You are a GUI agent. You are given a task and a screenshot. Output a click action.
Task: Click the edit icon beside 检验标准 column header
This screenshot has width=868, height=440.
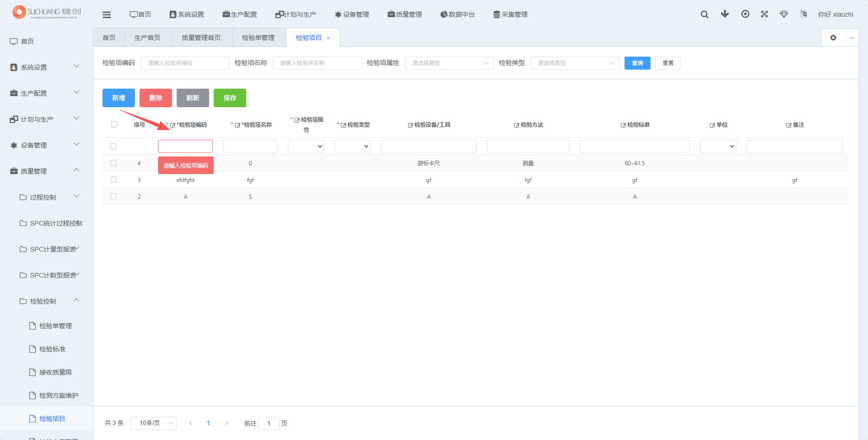(x=623, y=125)
